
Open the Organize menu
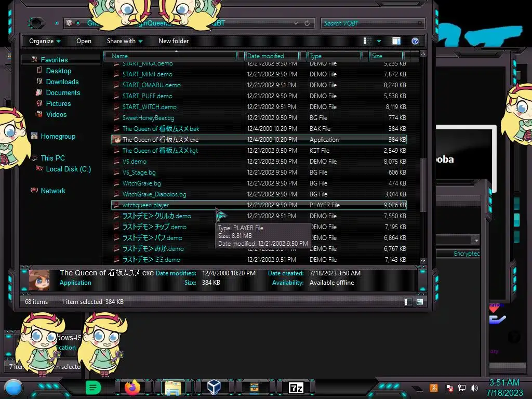coord(45,41)
